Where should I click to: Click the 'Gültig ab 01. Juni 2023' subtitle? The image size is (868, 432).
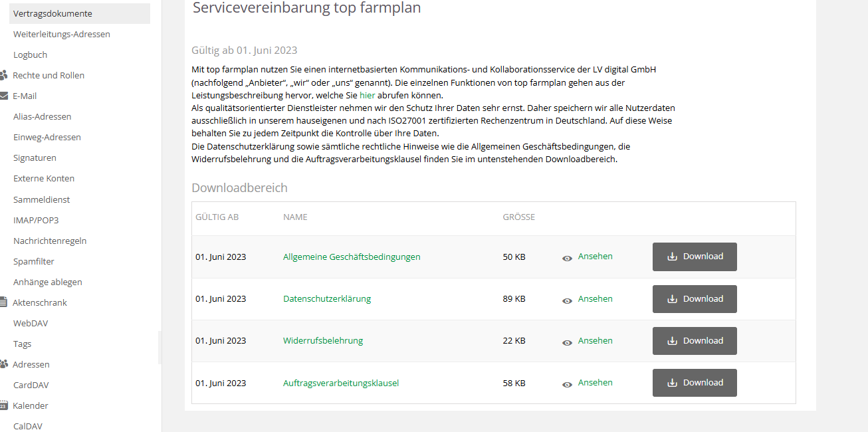(244, 50)
